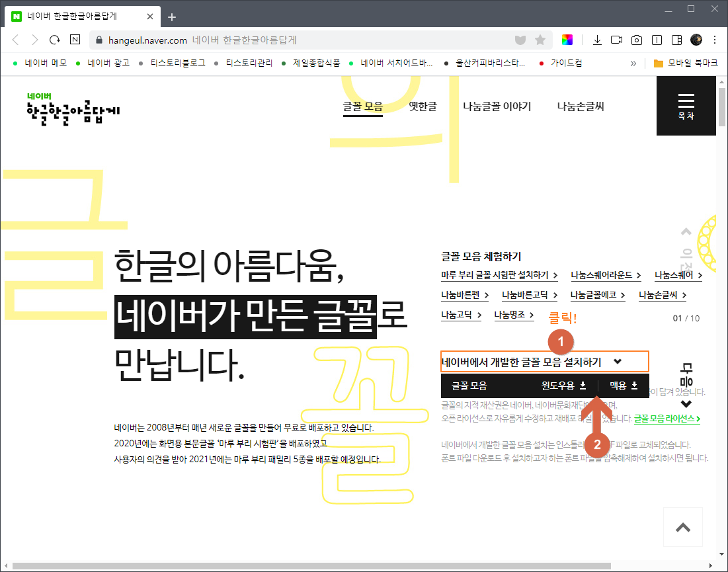
Task: Click the single-pane layout toolbar icon
Action: [657, 40]
